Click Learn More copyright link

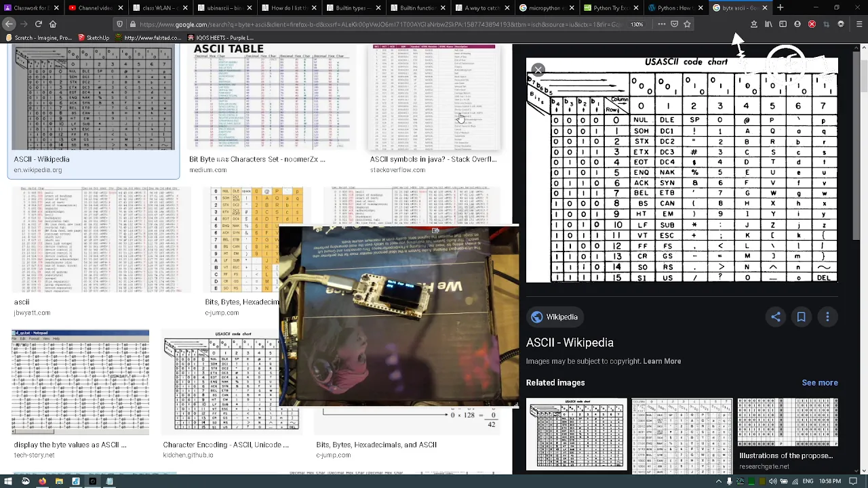tap(662, 361)
